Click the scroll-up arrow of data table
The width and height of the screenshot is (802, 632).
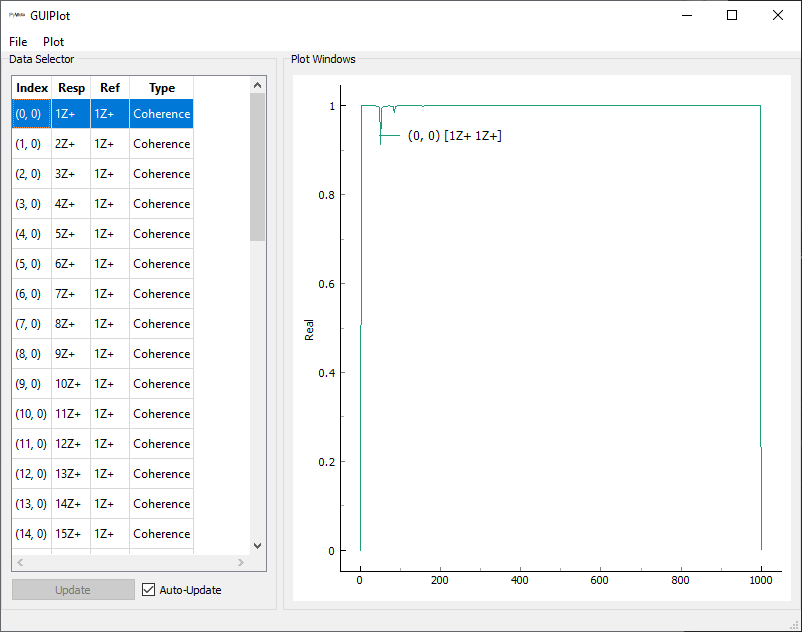click(x=257, y=85)
